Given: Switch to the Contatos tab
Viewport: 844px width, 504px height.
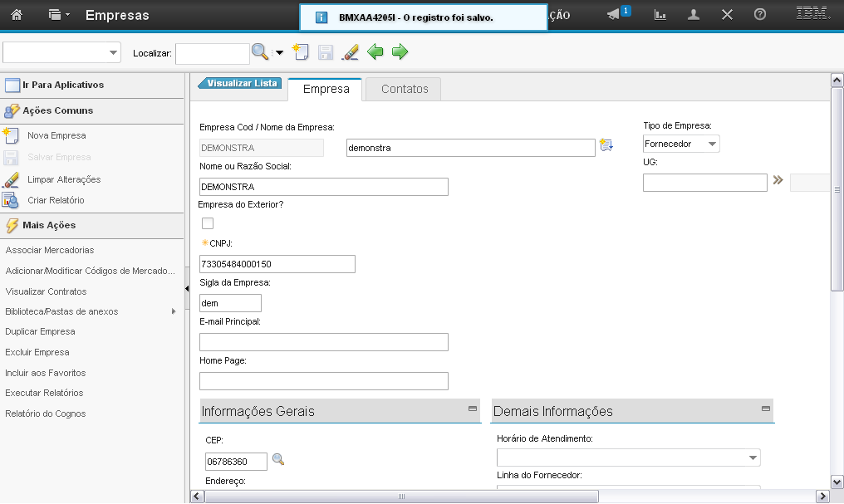Looking at the screenshot, I should point(405,89).
